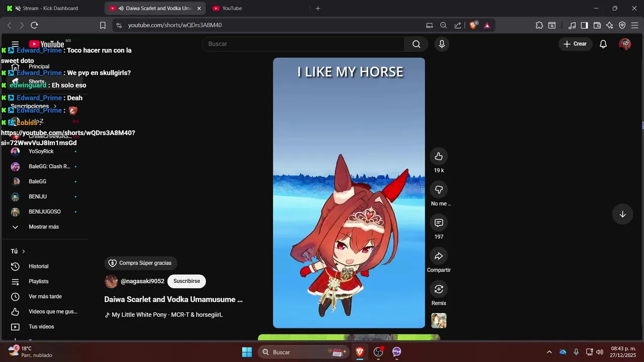Click the YouTube Buscar search field
The height and width of the screenshot is (362, 644).
pyautogui.click(x=303, y=44)
